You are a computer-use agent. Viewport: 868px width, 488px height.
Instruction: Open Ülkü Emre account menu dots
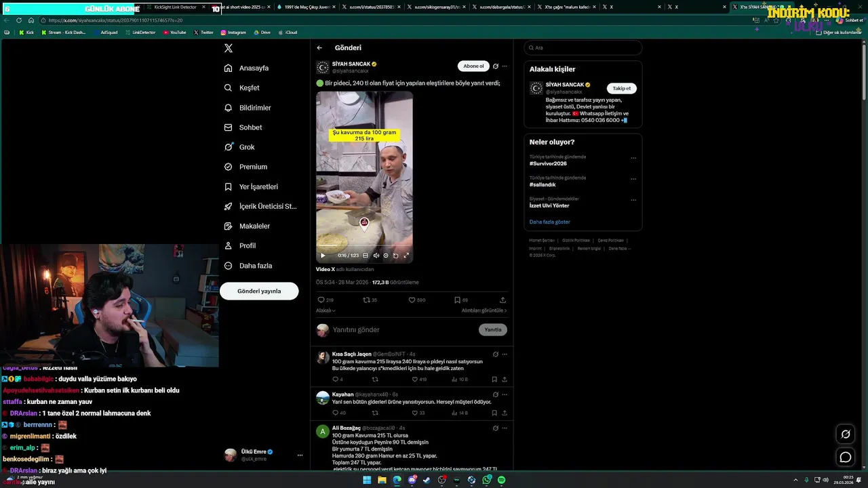click(x=300, y=455)
